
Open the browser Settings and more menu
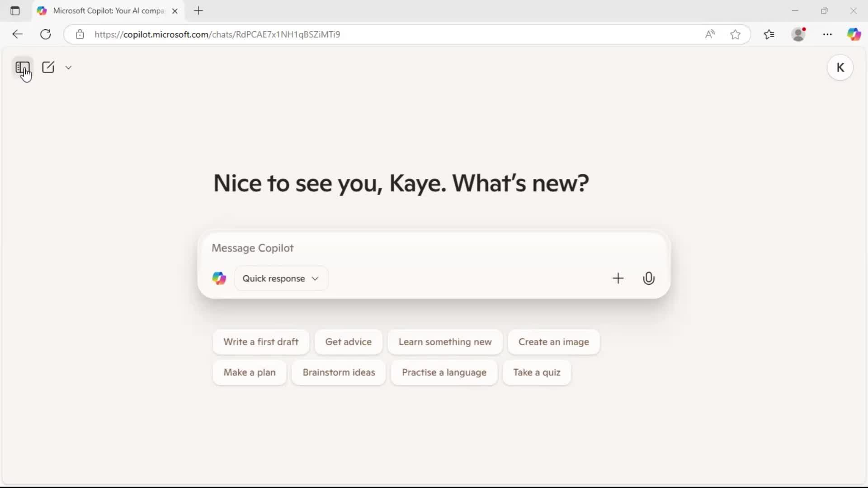pos(827,34)
